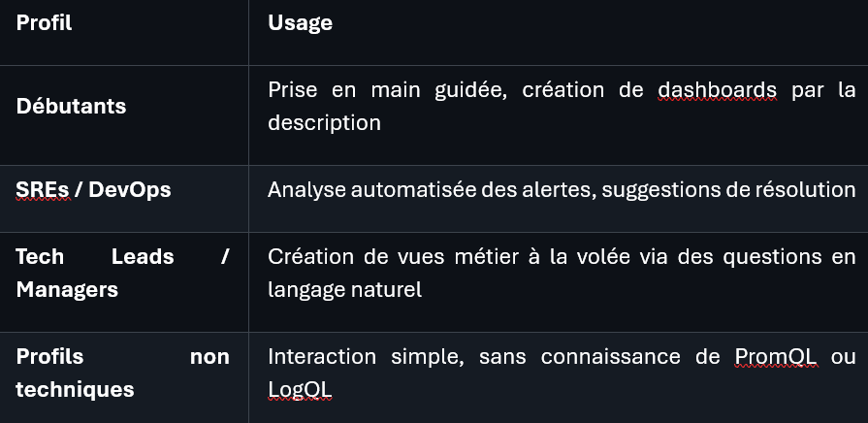The width and height of the screenshot is (868, 423).
Task: Click the words "langage naturel"
Action: pyautogui.click(x=344, y=290)
